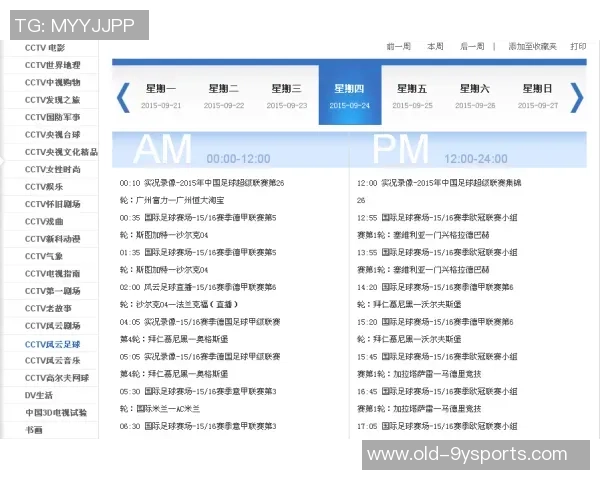
Task: Click the left arrow to show previous days
Action: pos(123,96)
